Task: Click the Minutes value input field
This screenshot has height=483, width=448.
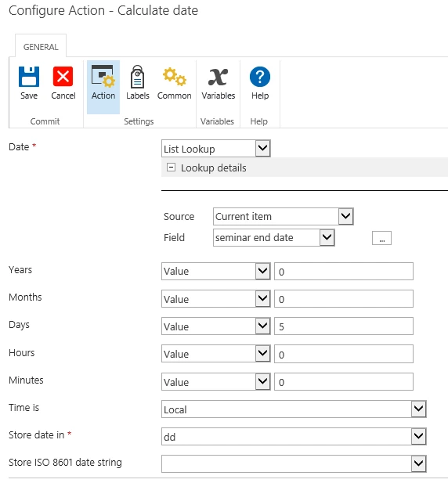Action: point(344,382)
